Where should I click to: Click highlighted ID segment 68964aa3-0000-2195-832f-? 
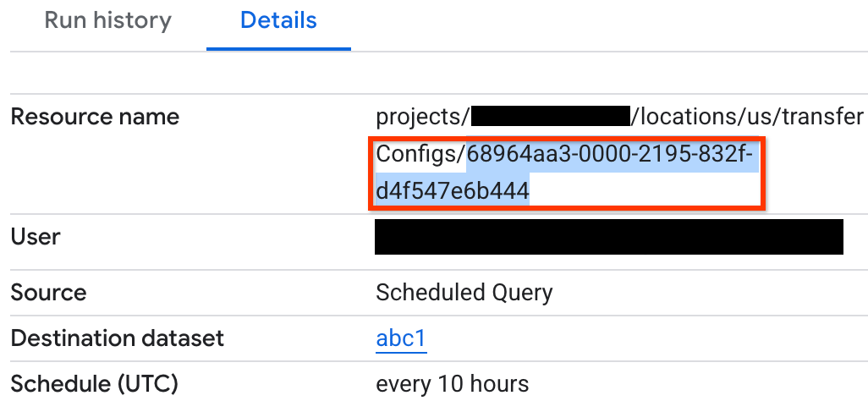(609, 155)
